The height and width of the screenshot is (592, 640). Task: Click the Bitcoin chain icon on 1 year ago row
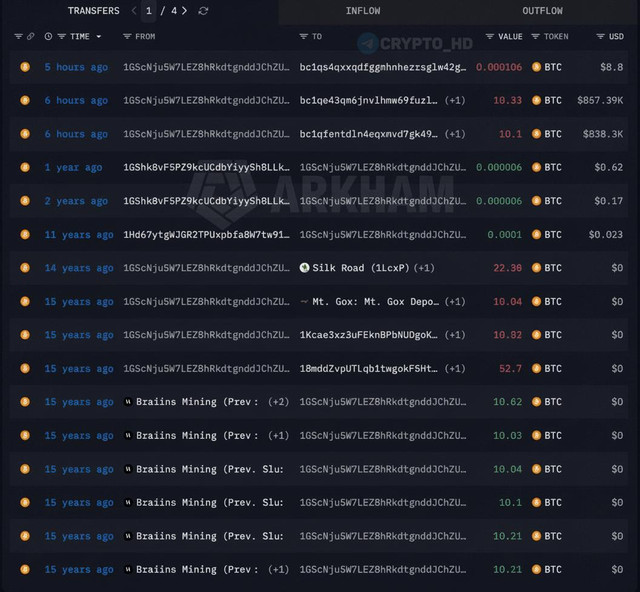25,167
